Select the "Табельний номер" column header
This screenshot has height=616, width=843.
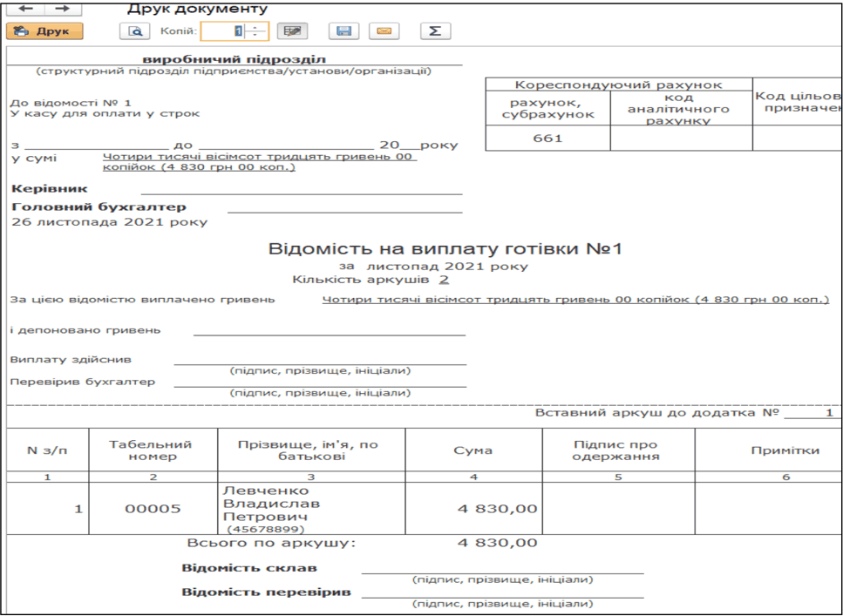(x=153, y=450)
